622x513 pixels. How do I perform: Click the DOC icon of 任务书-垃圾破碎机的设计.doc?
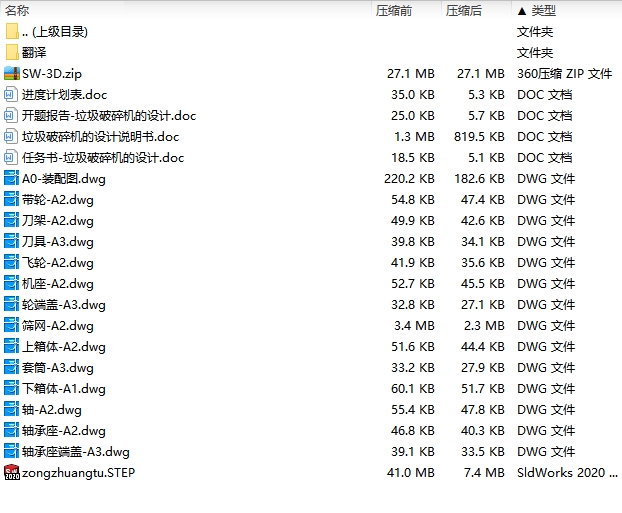[11, 158]
